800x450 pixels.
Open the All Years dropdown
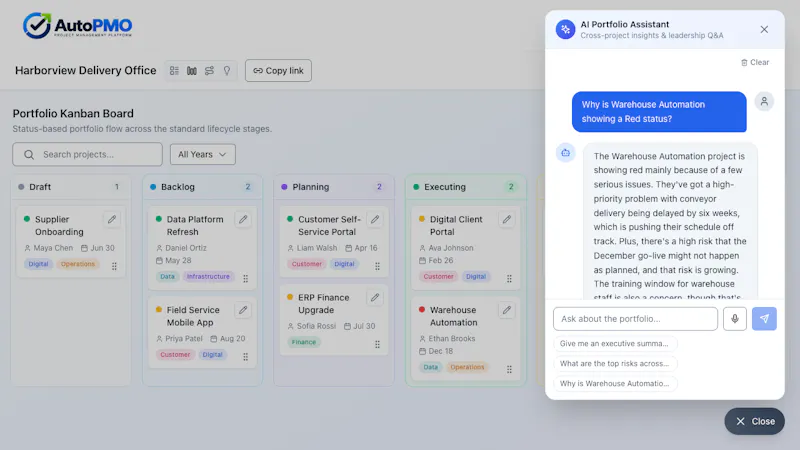203,154
